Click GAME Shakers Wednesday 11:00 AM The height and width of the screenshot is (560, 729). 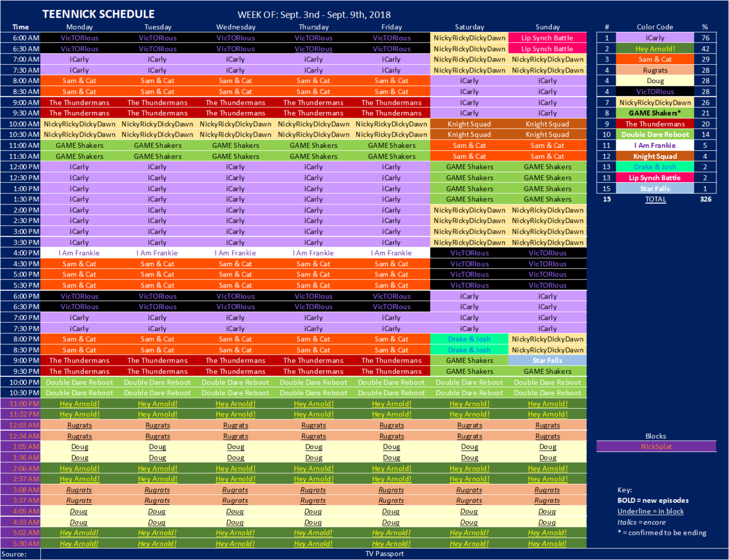click(x=236, y=145)
